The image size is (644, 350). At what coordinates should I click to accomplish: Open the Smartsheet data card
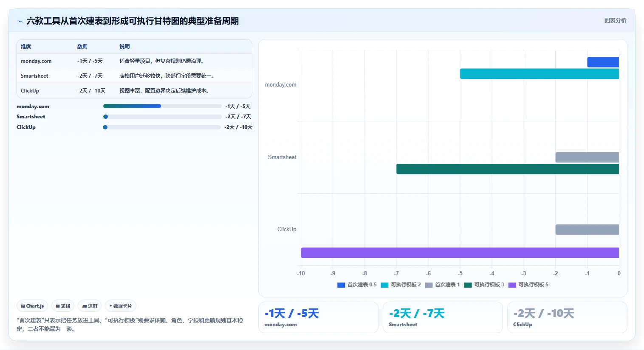pyautogui.click(x=443, y=317)
